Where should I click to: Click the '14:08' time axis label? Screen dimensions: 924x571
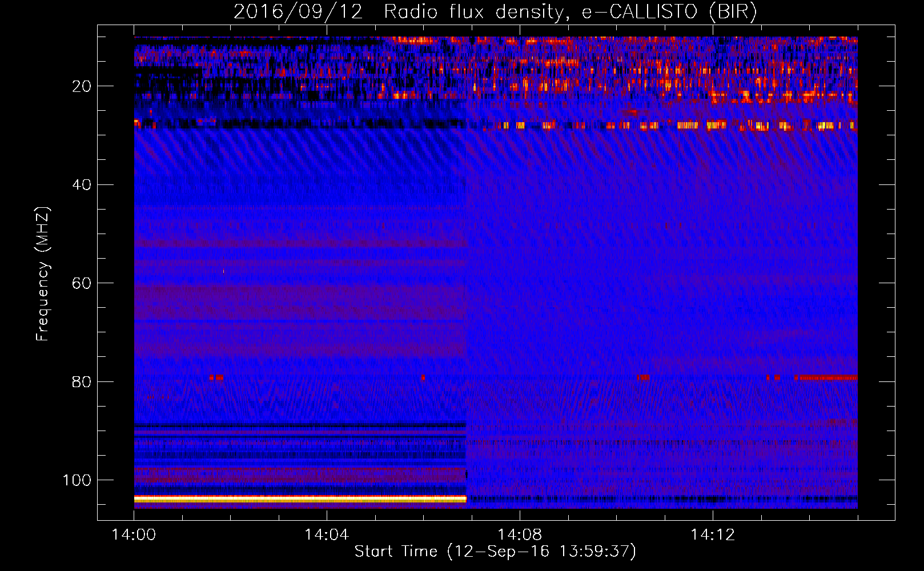pos(520,535)
